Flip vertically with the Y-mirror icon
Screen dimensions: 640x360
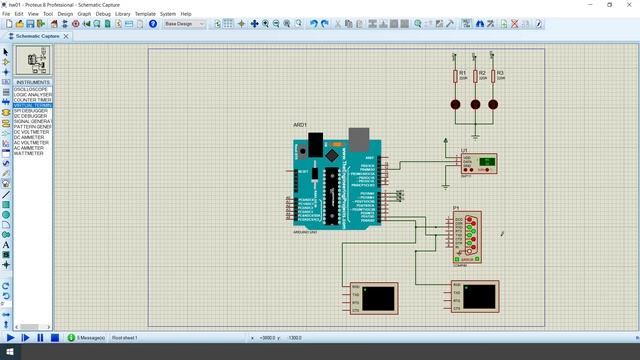click(x=6, y=324)
